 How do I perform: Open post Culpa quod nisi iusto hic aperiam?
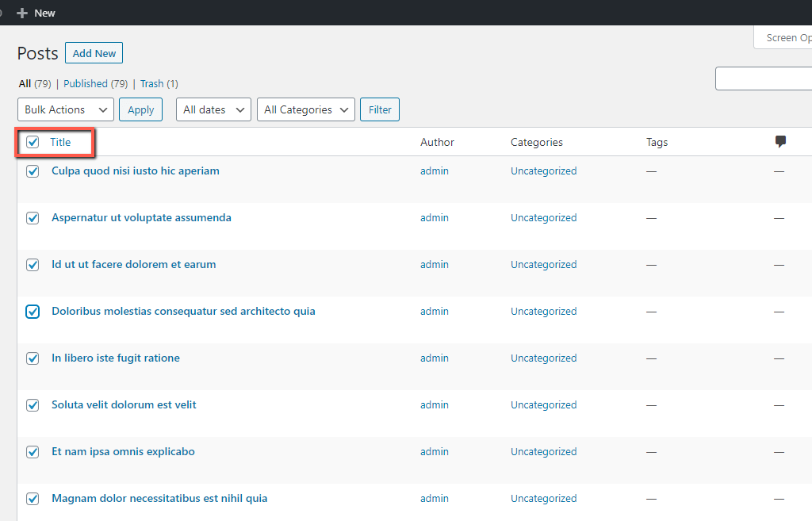pyautogui.click(x=136, y=171)
